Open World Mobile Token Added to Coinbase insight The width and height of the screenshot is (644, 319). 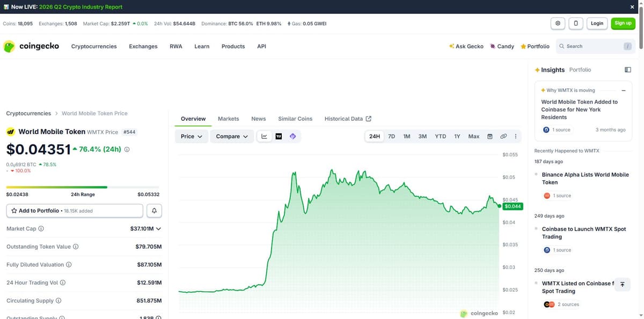pos(580,109)
